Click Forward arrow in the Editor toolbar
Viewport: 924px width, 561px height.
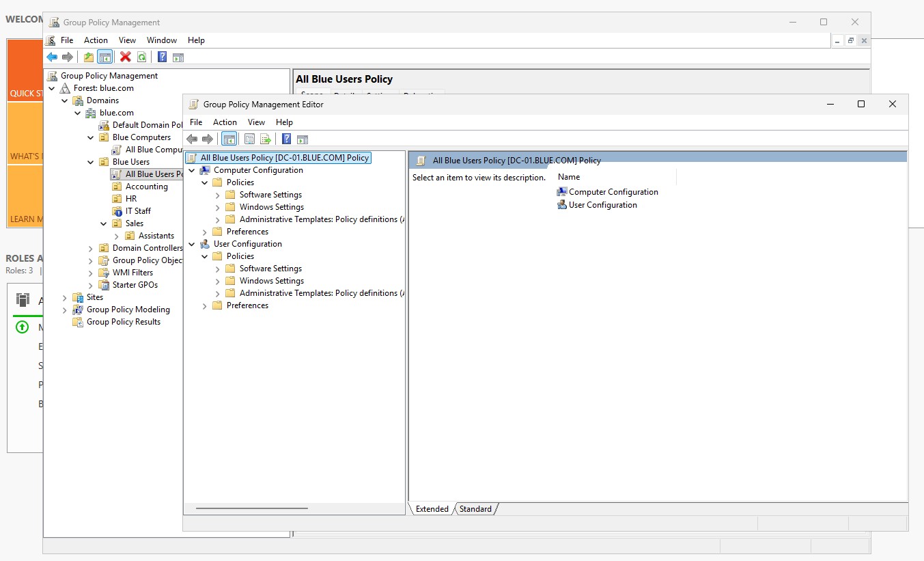point(208,139)
